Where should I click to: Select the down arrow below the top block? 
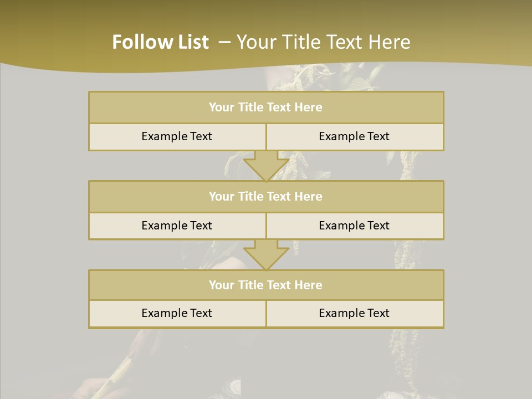coord(266,166)
